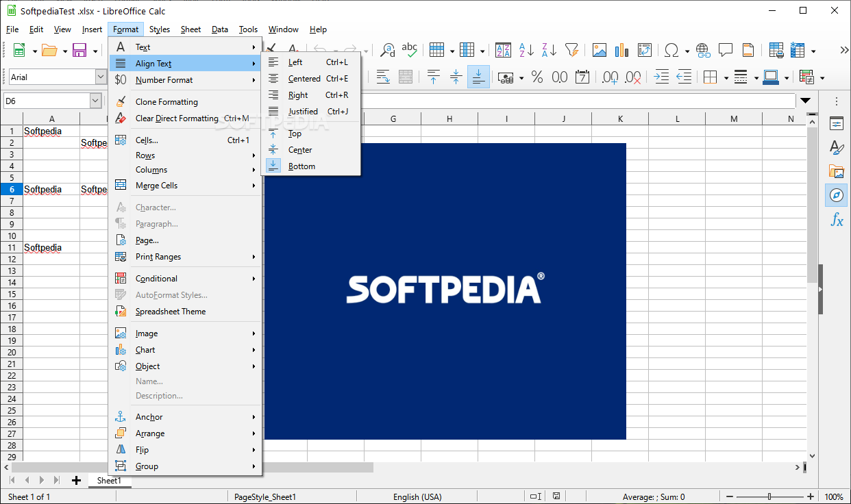Add a new sheet with the plus button

pos(76,481)
